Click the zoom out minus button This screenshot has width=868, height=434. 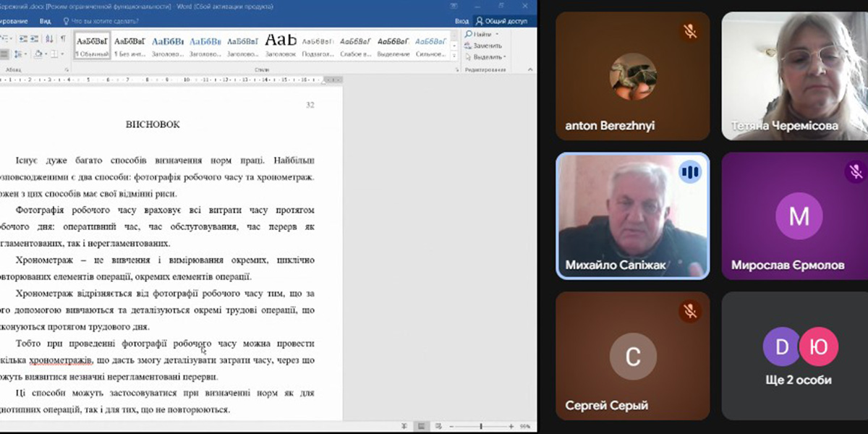[x=451, y=426]
